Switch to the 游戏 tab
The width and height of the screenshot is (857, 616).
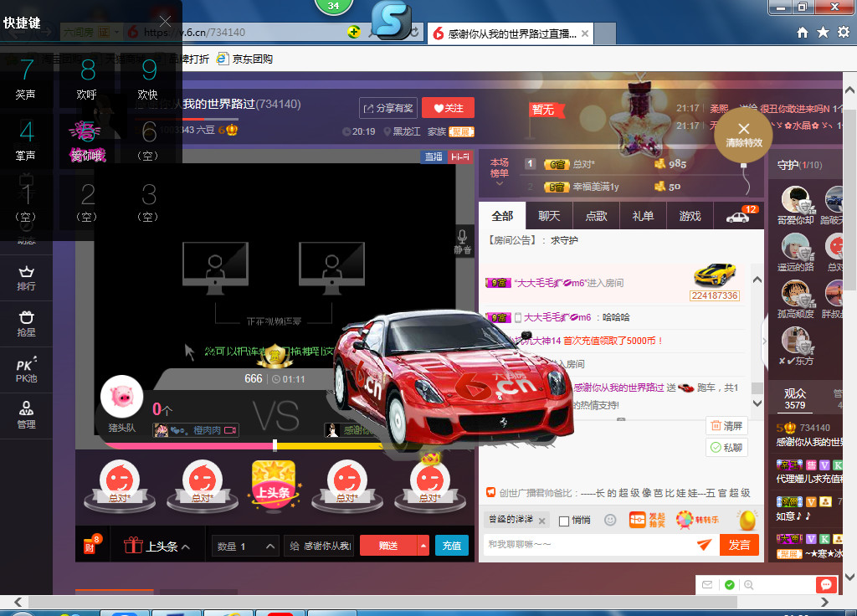690,216
